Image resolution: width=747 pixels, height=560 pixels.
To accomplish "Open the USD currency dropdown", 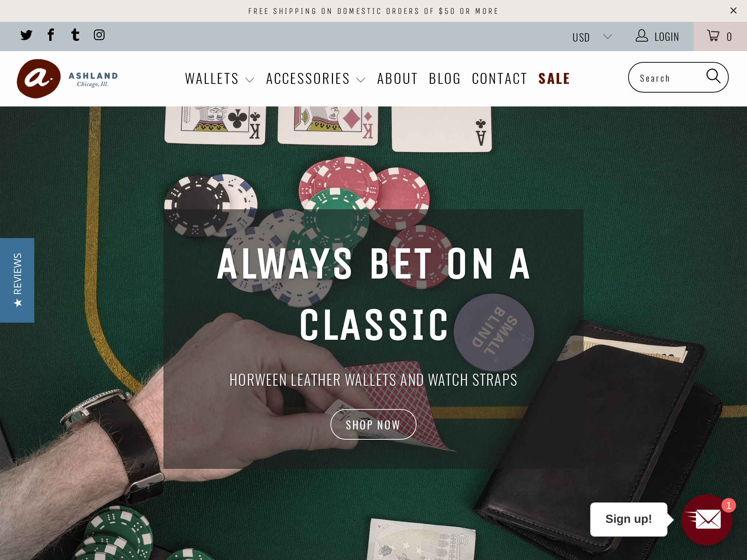I will point(592,37).
